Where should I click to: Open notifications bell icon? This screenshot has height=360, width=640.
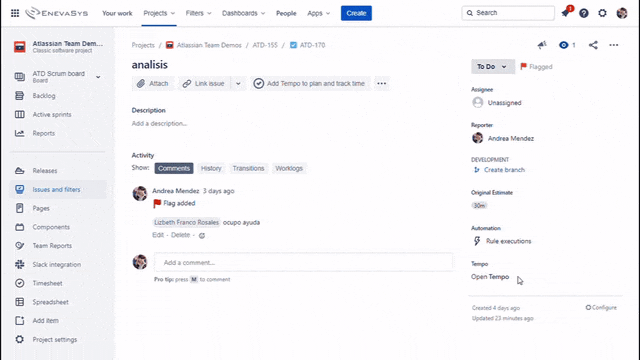pos(566,13)
